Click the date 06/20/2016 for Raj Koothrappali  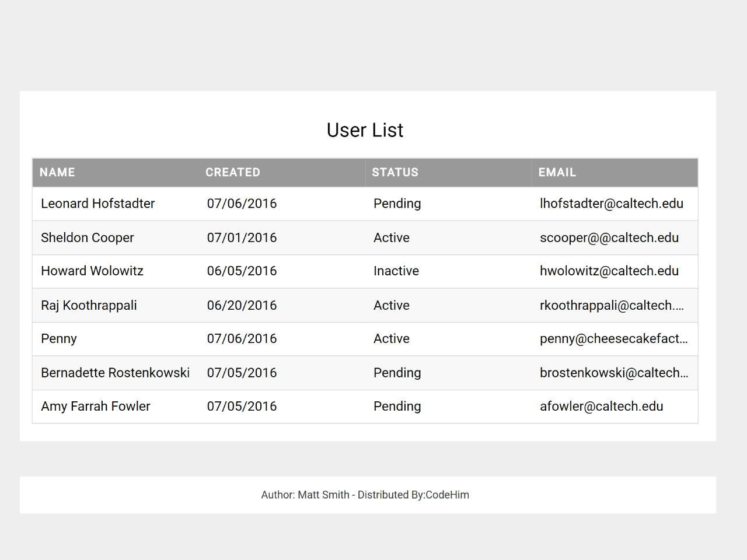click(x=242, y=305)
